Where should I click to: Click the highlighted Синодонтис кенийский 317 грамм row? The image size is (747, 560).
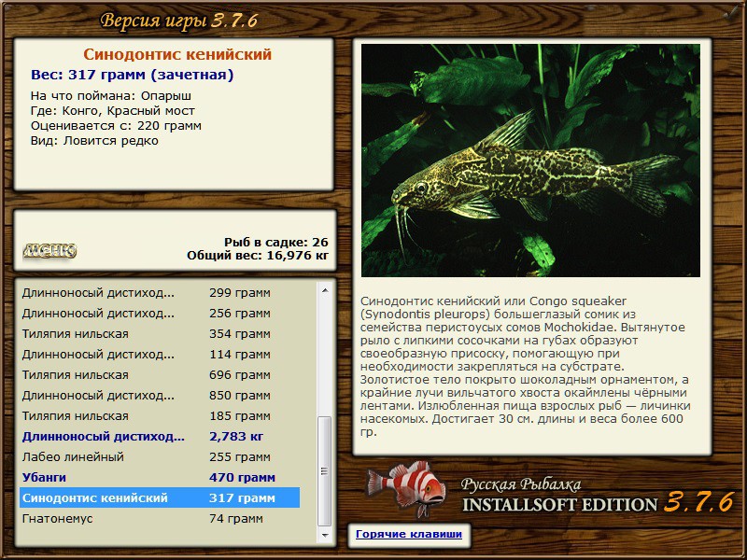tap(160, 498)
